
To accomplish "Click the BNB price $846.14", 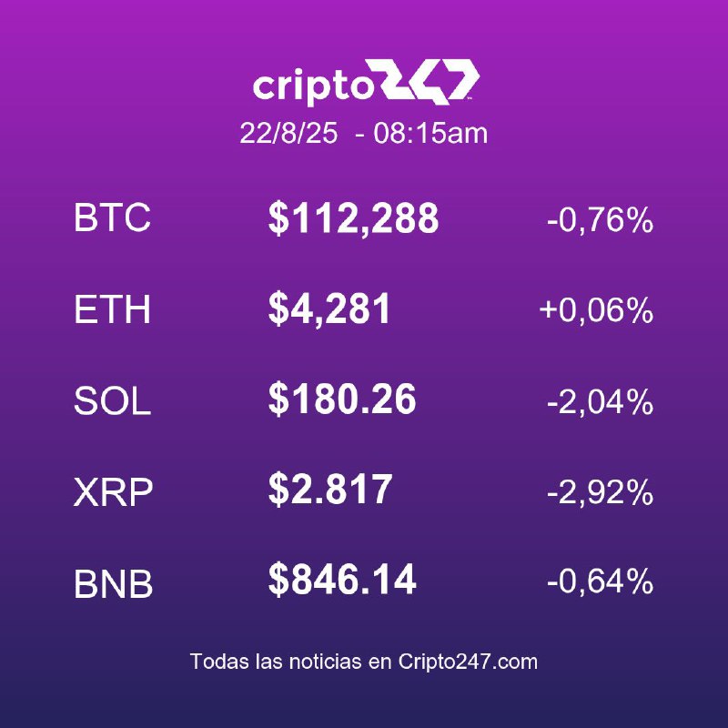I will click(342, 580).
